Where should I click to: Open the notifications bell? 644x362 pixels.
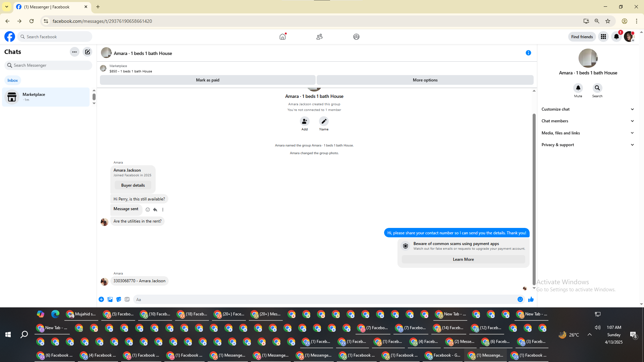[616, 37]
